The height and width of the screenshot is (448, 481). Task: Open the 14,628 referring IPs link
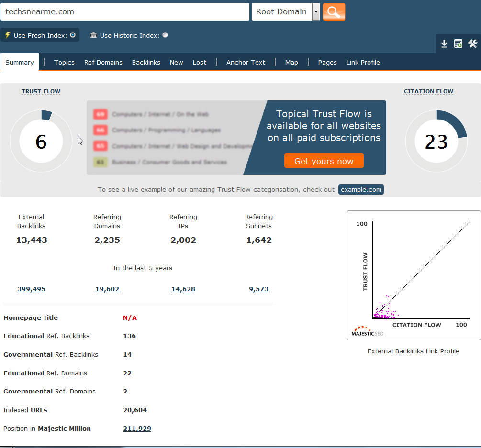(x=183, y=289)
